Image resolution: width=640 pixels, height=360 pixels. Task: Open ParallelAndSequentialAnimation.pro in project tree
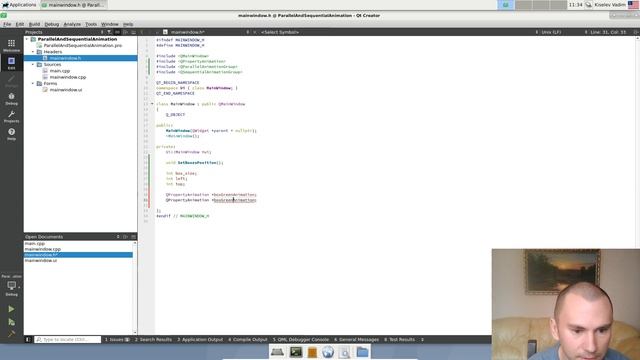[x=82, y=45]
